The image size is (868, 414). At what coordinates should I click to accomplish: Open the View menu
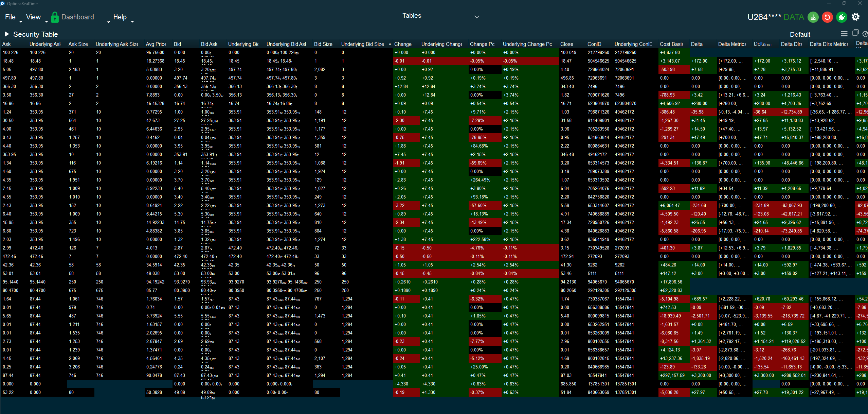33,17
